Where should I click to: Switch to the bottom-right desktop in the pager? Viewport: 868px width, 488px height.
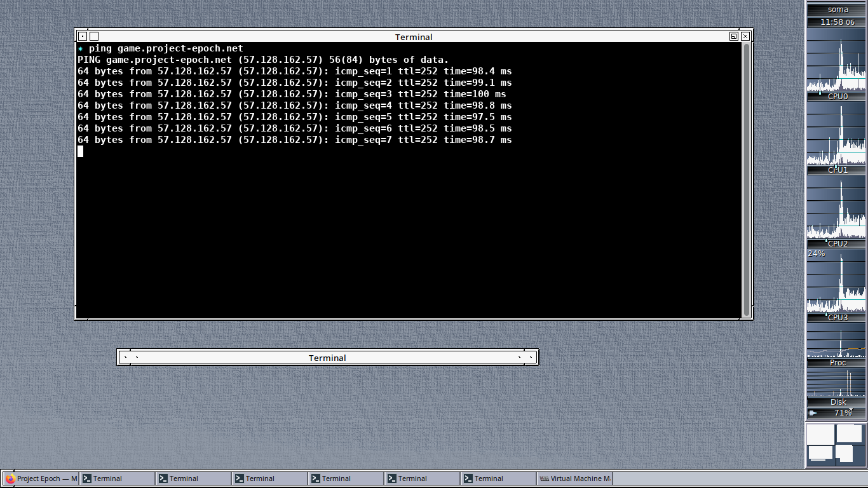[x=850, y=454]
